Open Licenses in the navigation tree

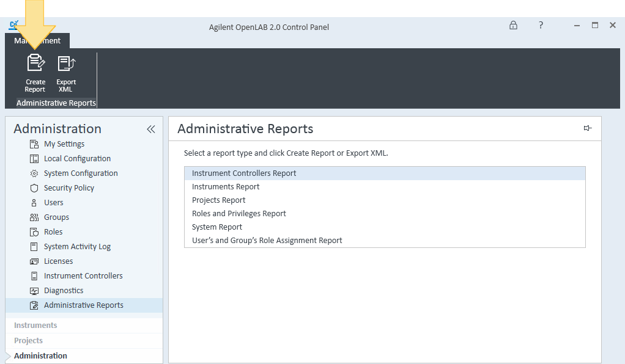[58, 261]
